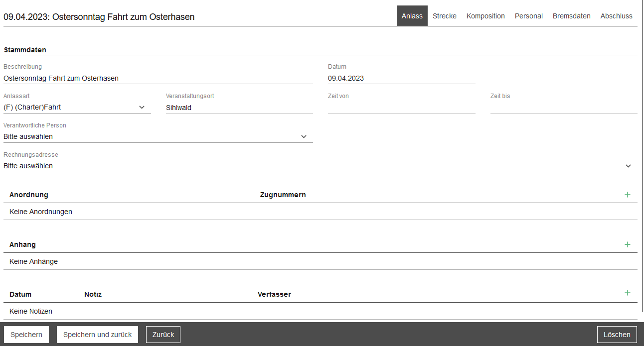644x346 pixels.
Task: Open the Anlassart dropdown
Action: 77,107
